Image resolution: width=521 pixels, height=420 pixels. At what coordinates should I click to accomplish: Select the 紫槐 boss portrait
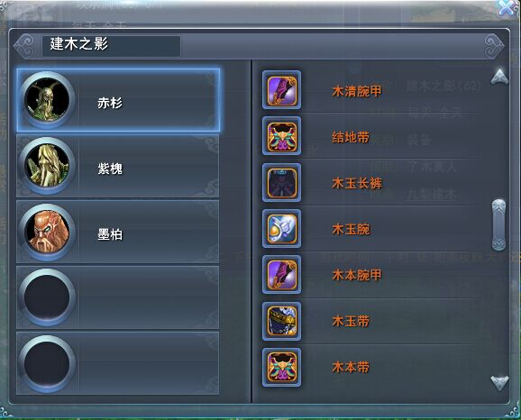tap(47, 166)
